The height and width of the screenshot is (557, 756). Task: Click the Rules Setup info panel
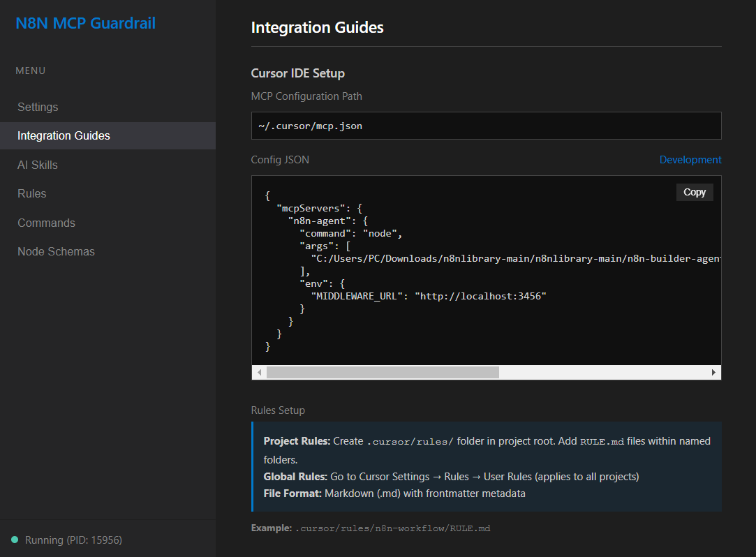[x=486, y=465]
